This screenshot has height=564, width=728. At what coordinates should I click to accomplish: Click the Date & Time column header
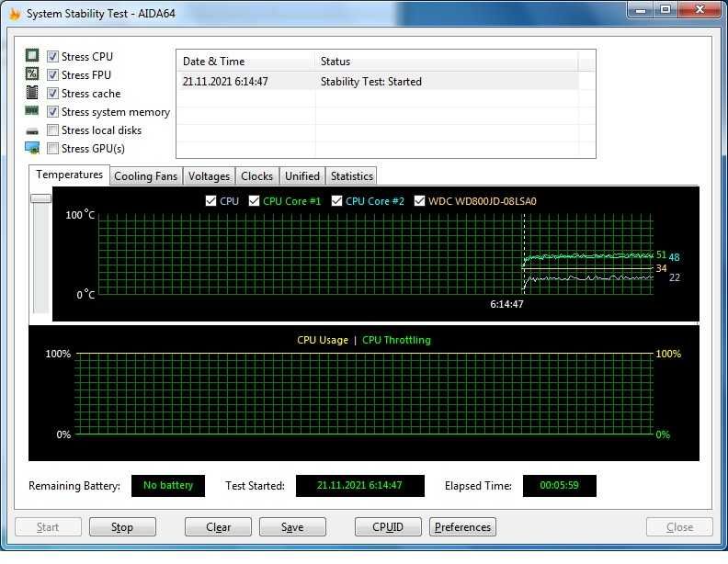tap(245, 62)
